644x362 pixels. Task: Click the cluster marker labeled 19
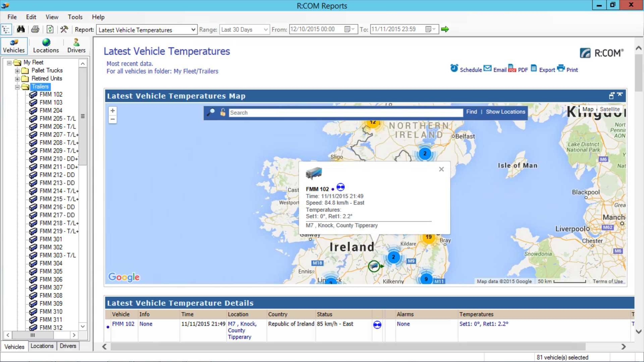(x=429, y=237)
